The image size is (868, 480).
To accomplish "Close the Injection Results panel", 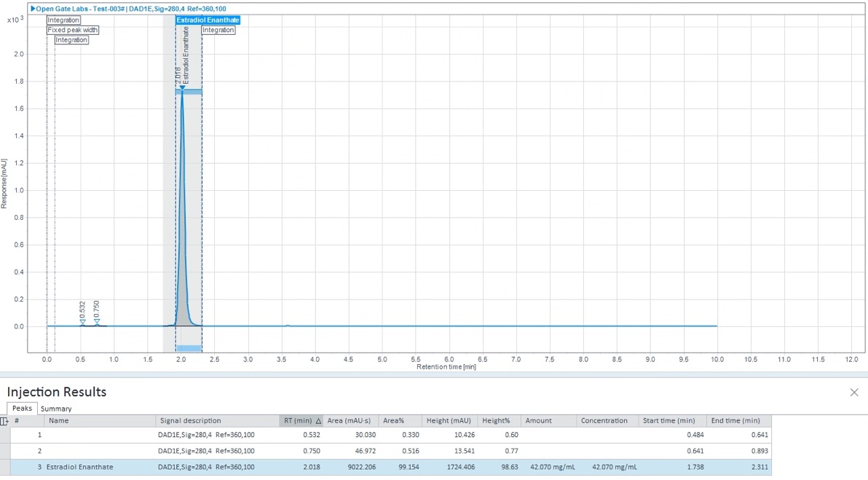I will click(x=854, y=393).
